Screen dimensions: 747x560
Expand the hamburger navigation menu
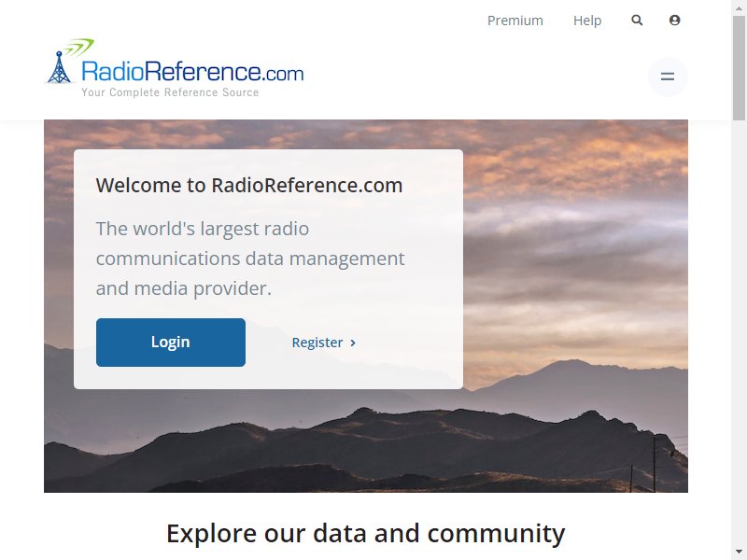[668, 77]
